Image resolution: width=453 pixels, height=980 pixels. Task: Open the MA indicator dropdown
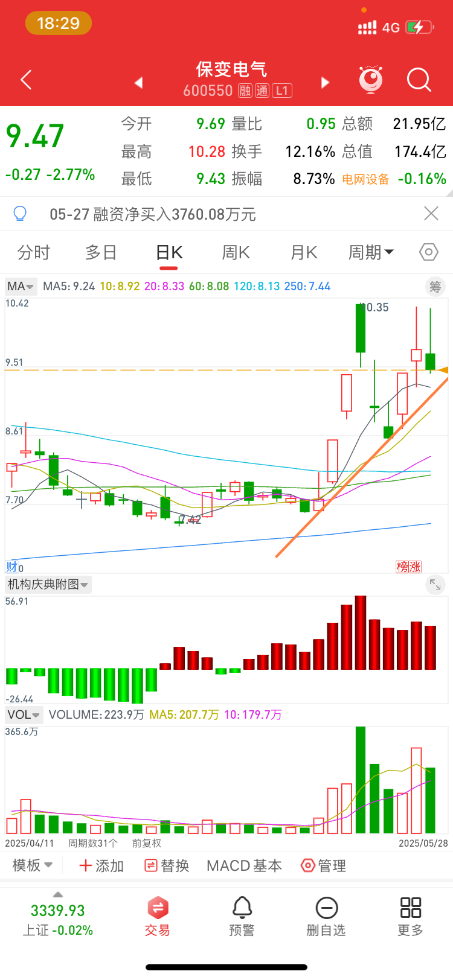point(21,287)
